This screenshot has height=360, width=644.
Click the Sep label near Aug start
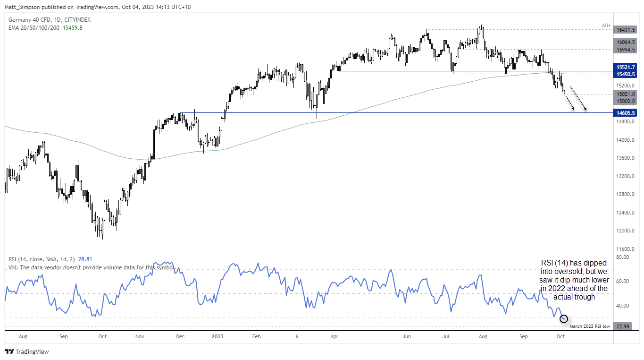tap(64, 337)
